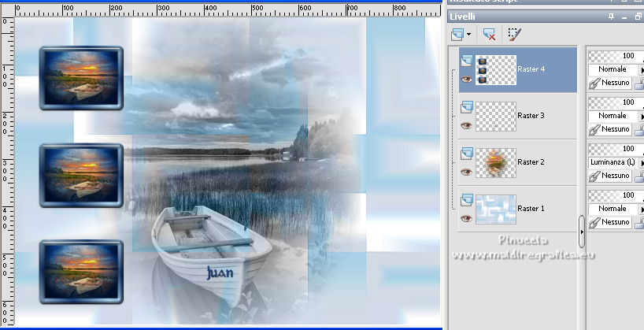Select the Raster 4 layer name
The height and width of the screenshot is (330, 644).
click(531, 69)
